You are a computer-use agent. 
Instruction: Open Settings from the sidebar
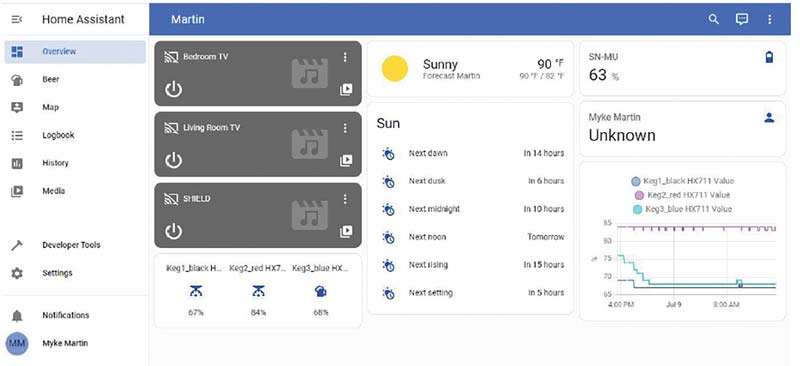click(x=75, y=273)
